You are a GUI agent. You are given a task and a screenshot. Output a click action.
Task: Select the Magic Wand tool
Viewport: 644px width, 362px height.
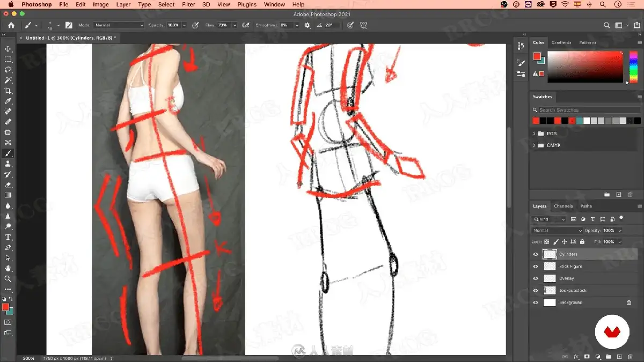tap(8, 80)
